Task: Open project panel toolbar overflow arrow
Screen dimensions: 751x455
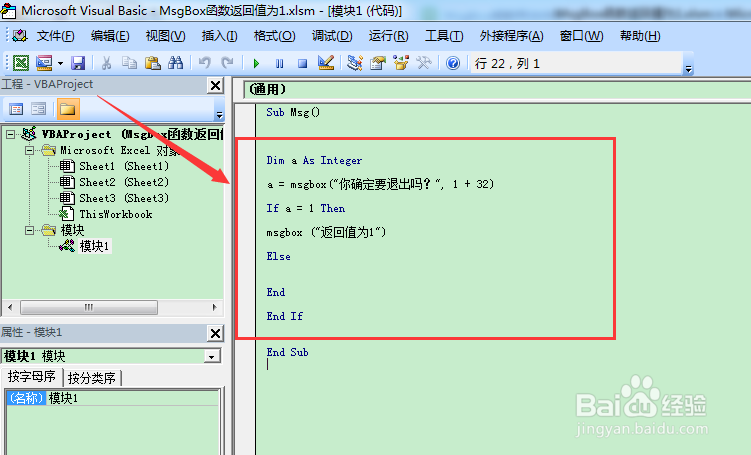Action: click(219, 115)
